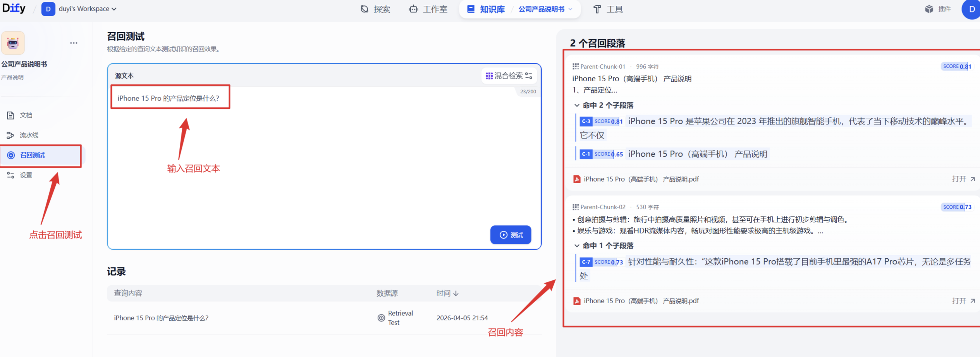Click the user avatar D in the header

pos(971,9)
